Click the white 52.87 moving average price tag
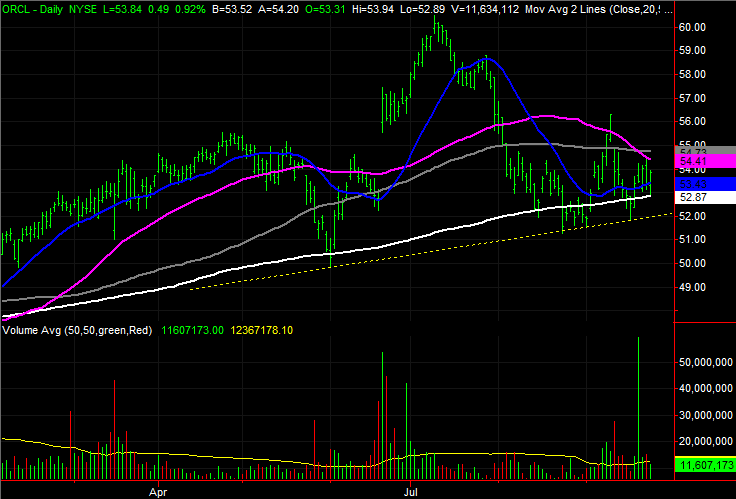Viewport: 736px width, 499px height. tap(705, 197)
